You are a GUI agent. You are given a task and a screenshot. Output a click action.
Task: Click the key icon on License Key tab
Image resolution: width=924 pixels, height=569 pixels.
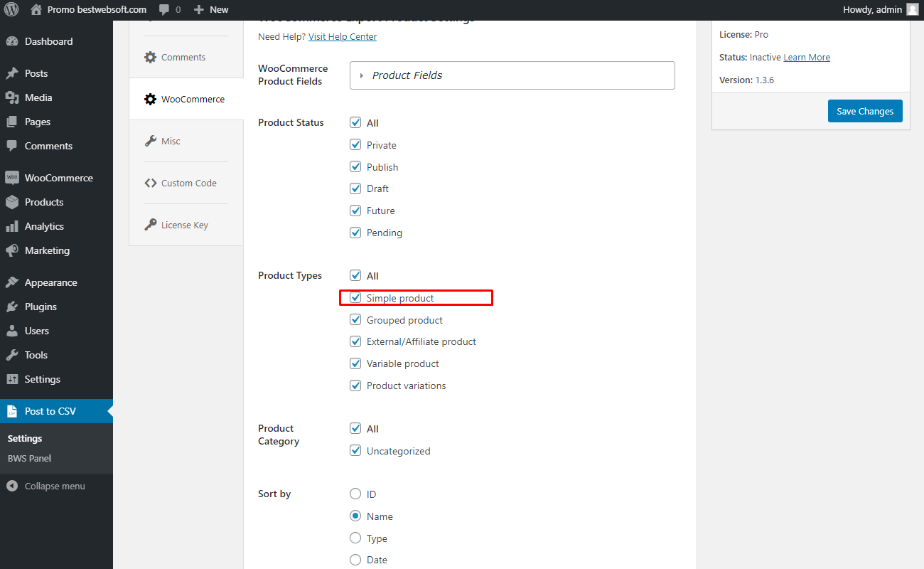tap(150, 225)
